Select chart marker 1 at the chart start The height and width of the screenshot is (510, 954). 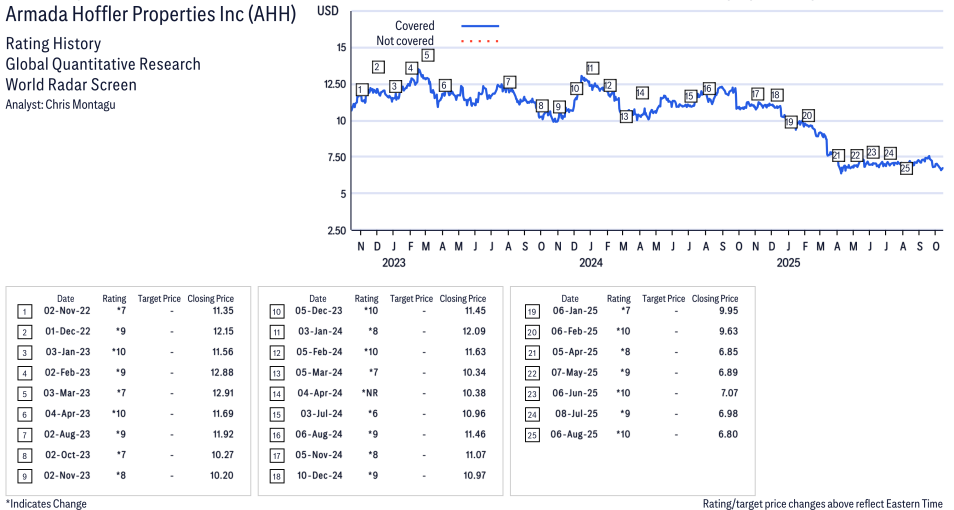pyautogui.click(x=361, y=90)
